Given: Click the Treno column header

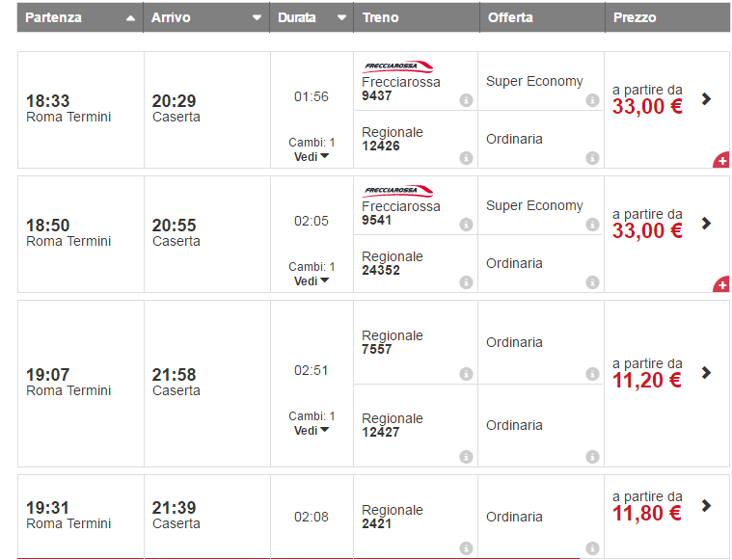Looking at the screenshot, I should tap(381, 17).
